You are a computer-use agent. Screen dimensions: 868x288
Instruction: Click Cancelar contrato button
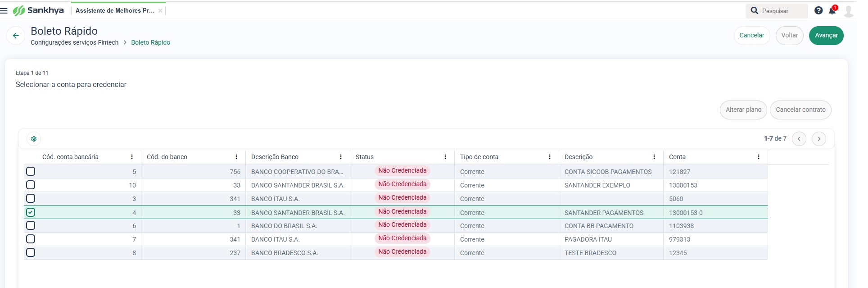[800, 110]
